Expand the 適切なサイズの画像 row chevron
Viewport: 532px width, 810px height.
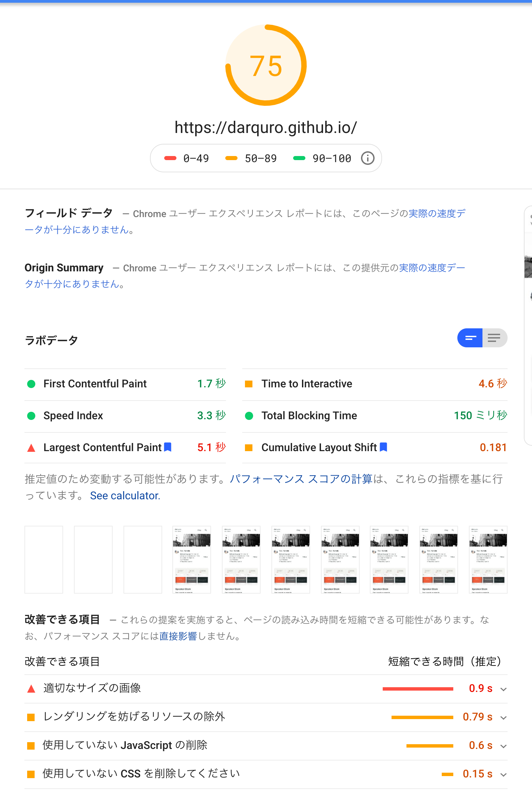point(503,689)
